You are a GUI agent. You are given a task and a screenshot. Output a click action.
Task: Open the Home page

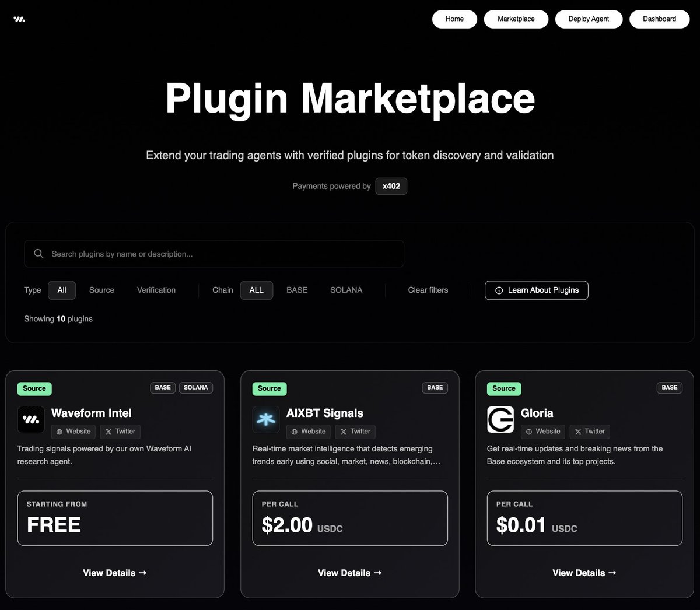[x=454, y=19]
